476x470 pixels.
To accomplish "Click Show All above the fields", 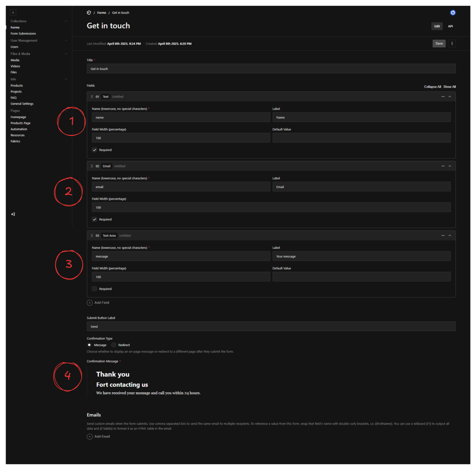I will [450, 87].
